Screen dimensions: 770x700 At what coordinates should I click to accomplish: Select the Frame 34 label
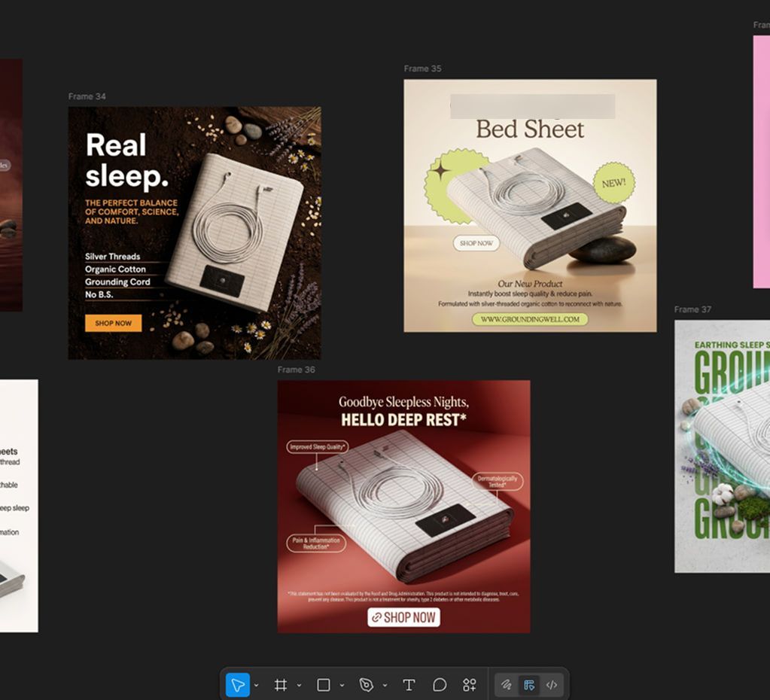[87, 96]
